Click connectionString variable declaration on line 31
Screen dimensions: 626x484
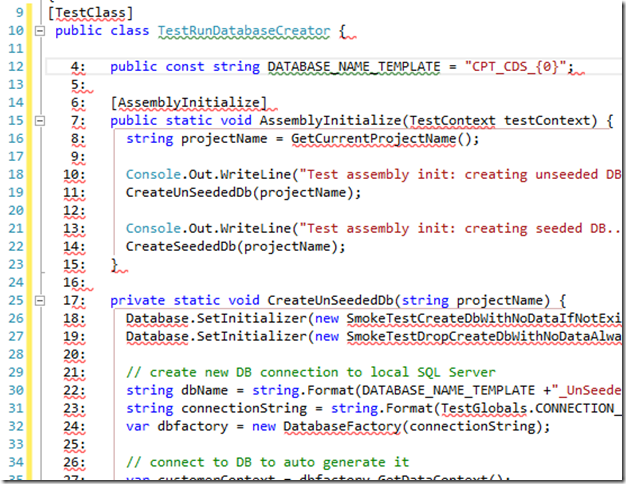click(244, 409)
